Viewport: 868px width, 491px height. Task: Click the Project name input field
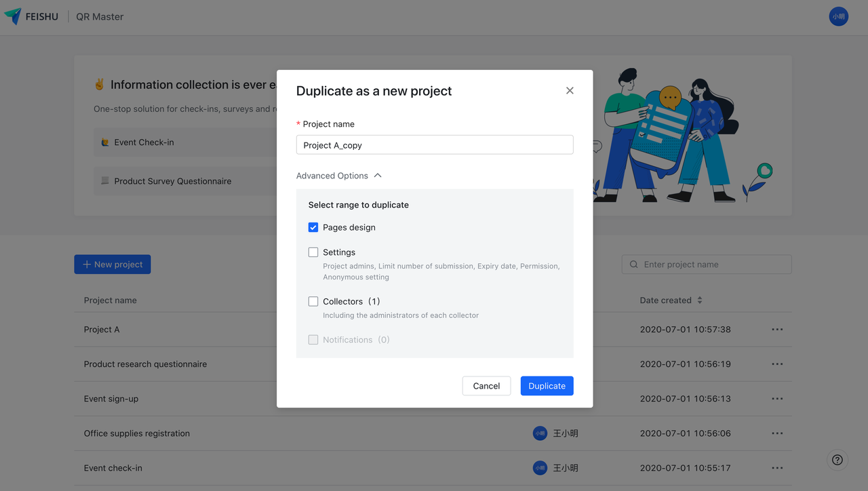[435, 144]
